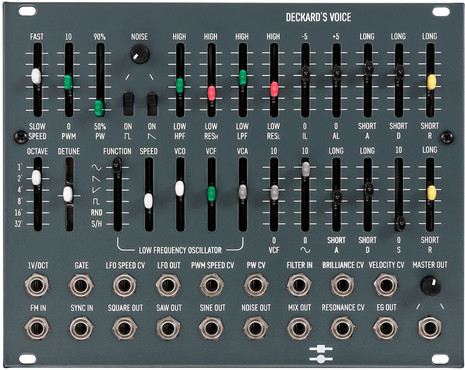Image resolution: width=465 pixels, height=370 pixels.
Task: Click the red RESH resonance slider
Action: pyautogui.click(x=211, y=93)
